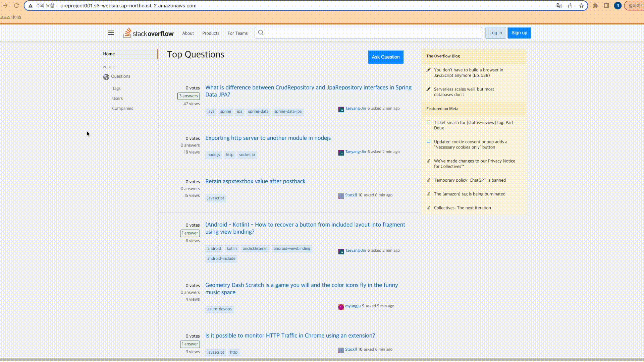Click the azure-devops tag

coord(219,309)
